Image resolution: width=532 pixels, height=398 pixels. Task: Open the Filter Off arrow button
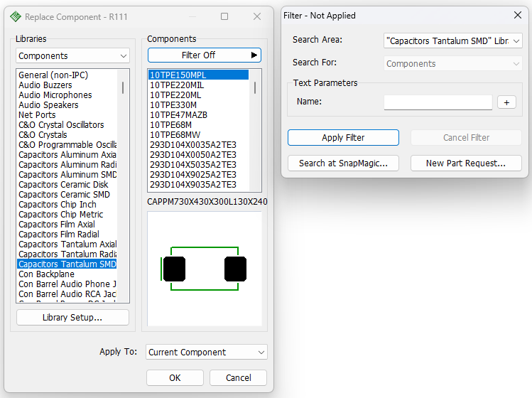(205, 55)
